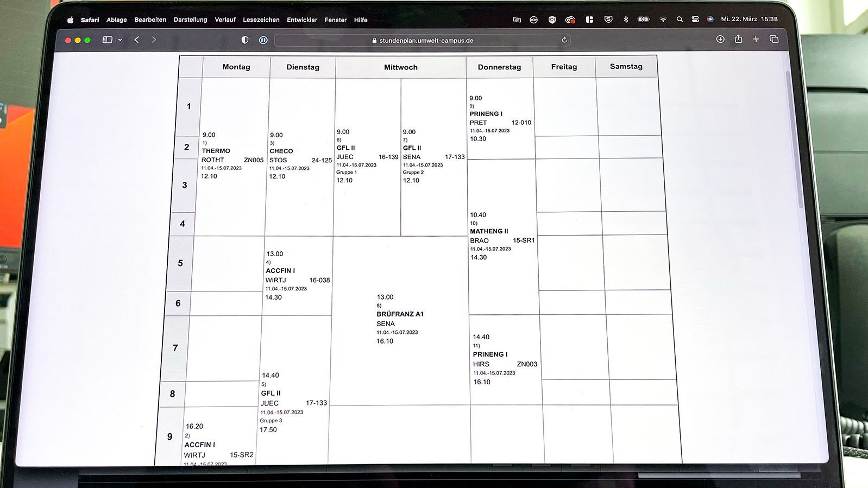This screenshot has width=868, height=488.
Task: Open Spotlight search in the menu bar
Action: (680, 19)
